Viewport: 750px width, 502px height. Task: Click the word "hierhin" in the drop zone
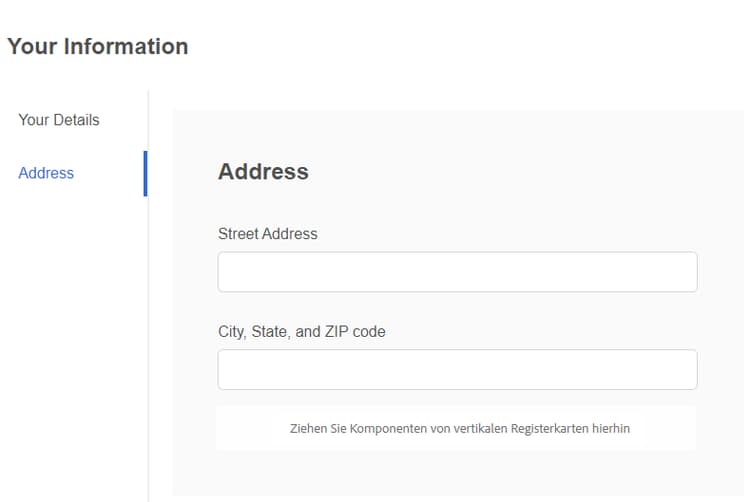[614, 429]
